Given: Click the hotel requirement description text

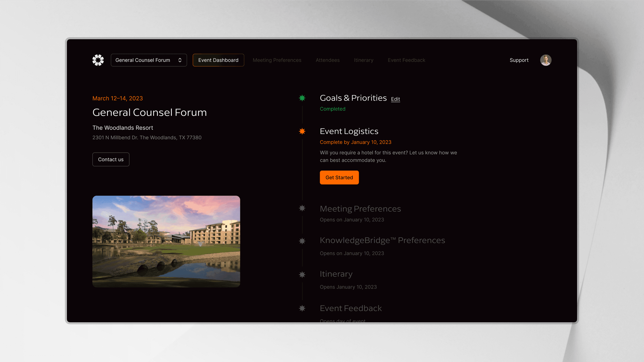Looking at the screenshot, I should click(388, 156).
